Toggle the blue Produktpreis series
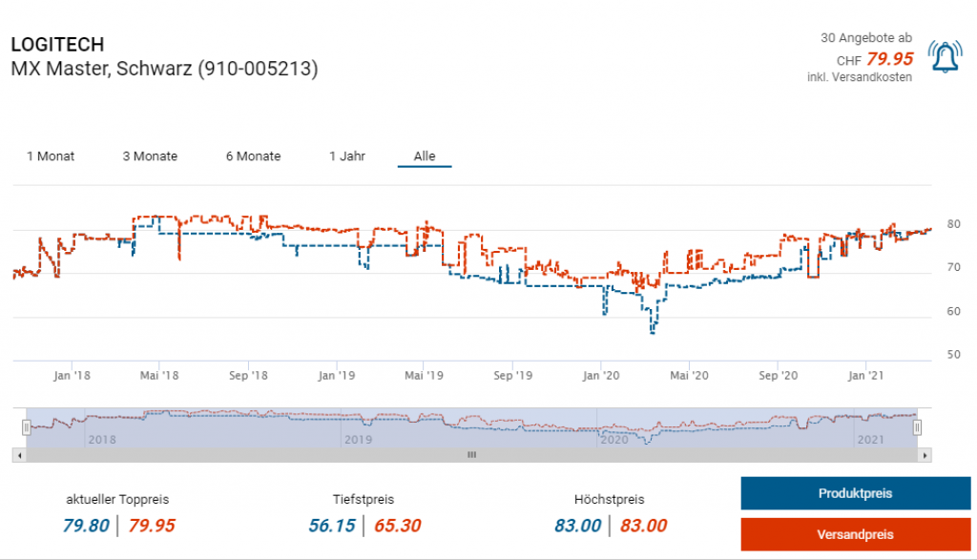Image resolution: width=977 pixels, height=560 pixels. (855, 493)
